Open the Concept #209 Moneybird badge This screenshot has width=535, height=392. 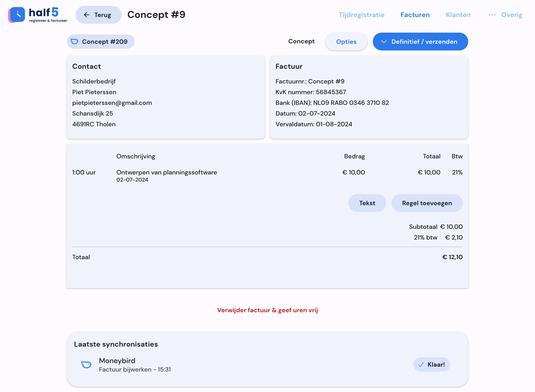pyautogui.click(x=101, y=42)
